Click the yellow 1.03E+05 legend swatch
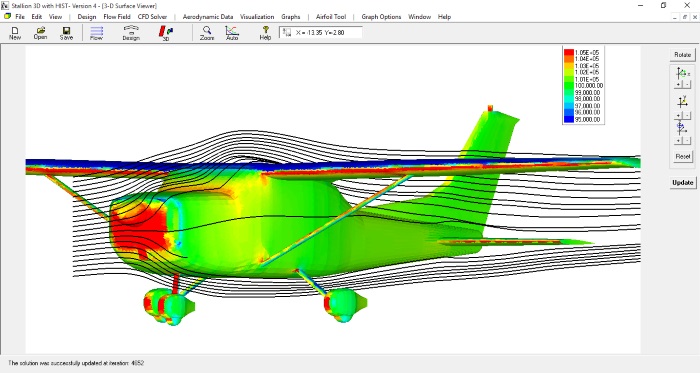 click(569, 66)
